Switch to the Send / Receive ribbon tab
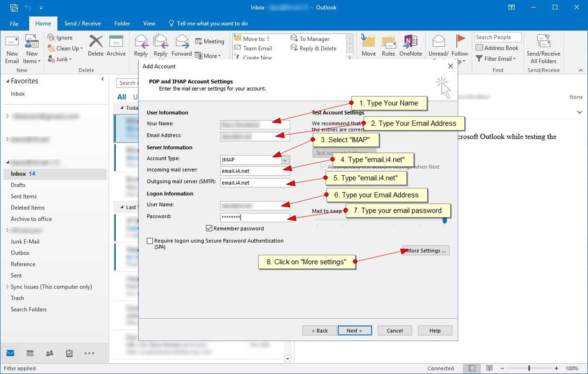The height and width of the screenshot is (374, 588). tap(82, 23)
